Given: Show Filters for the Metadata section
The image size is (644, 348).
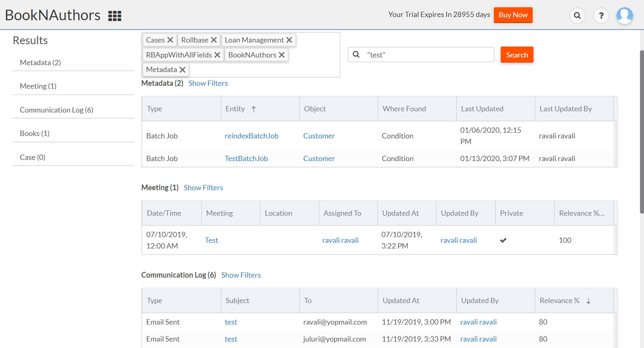Looking at the screenshot, I should pyautogui.click(x=208, y=83).
